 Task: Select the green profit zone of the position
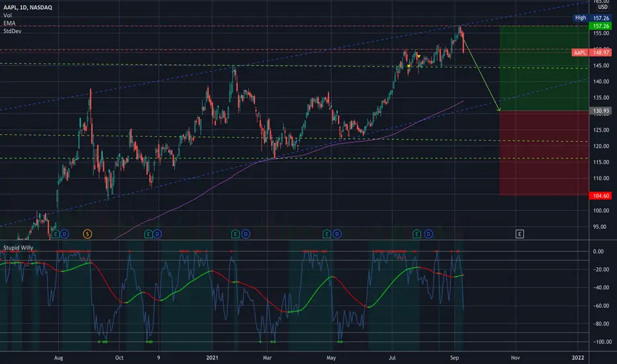point(544,68)
